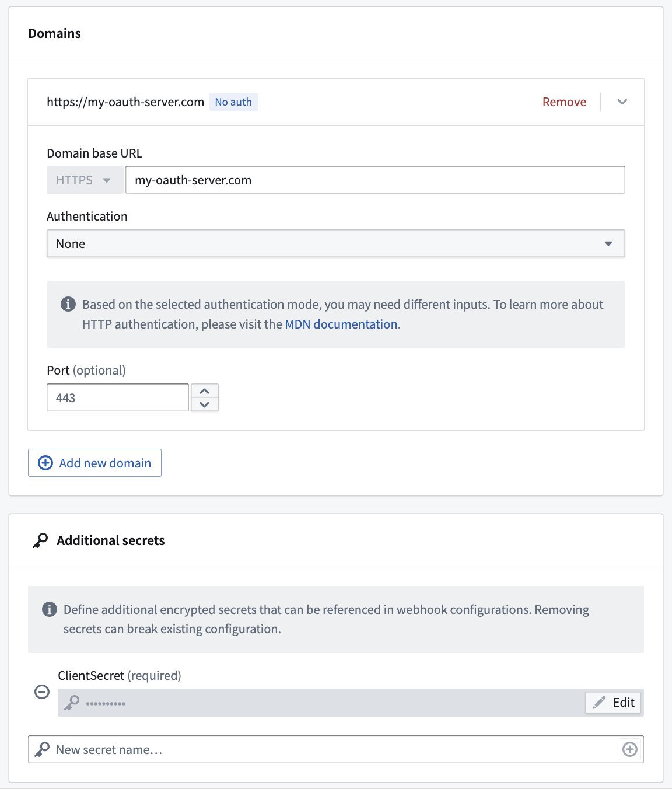Click the Domains section heading

55,33
